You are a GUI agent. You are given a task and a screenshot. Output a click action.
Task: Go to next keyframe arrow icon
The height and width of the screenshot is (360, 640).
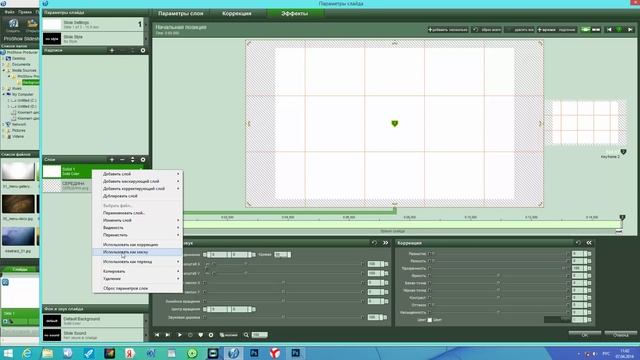pos(630,30)
